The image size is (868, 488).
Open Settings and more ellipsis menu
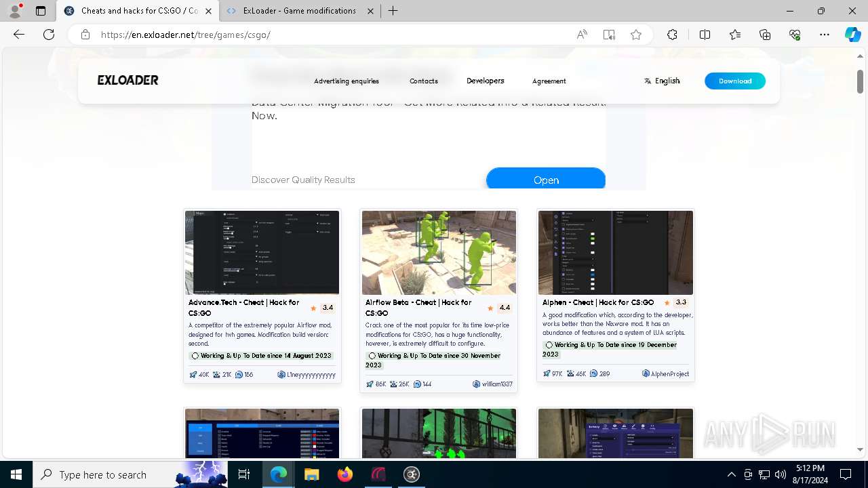825,35
